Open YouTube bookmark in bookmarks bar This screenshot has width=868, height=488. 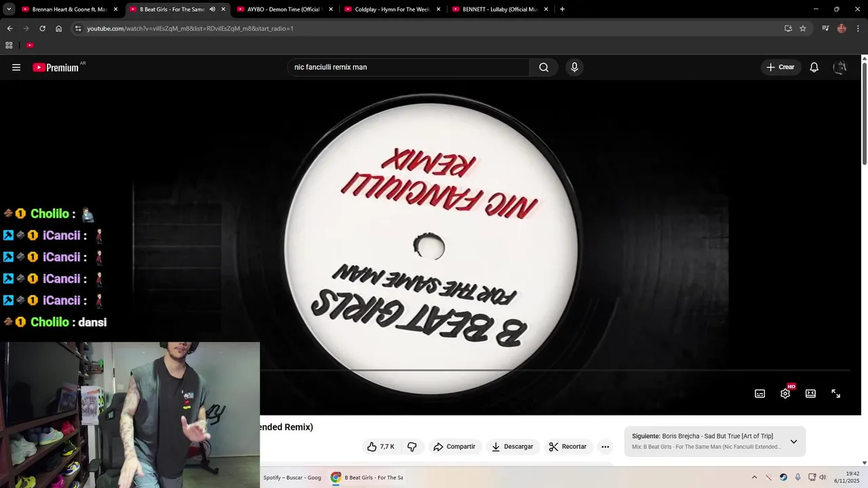30,45
